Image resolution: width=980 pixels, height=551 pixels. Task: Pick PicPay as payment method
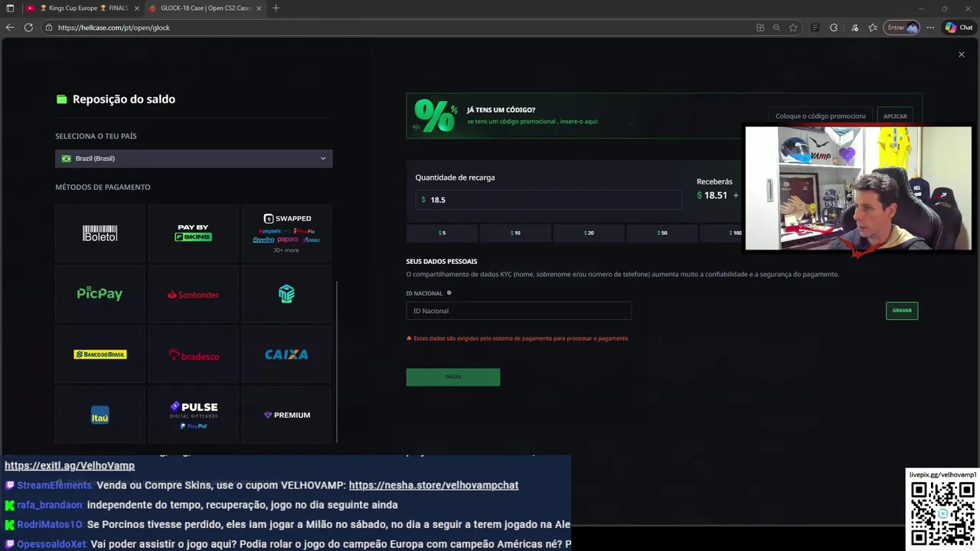click(100, 294)
